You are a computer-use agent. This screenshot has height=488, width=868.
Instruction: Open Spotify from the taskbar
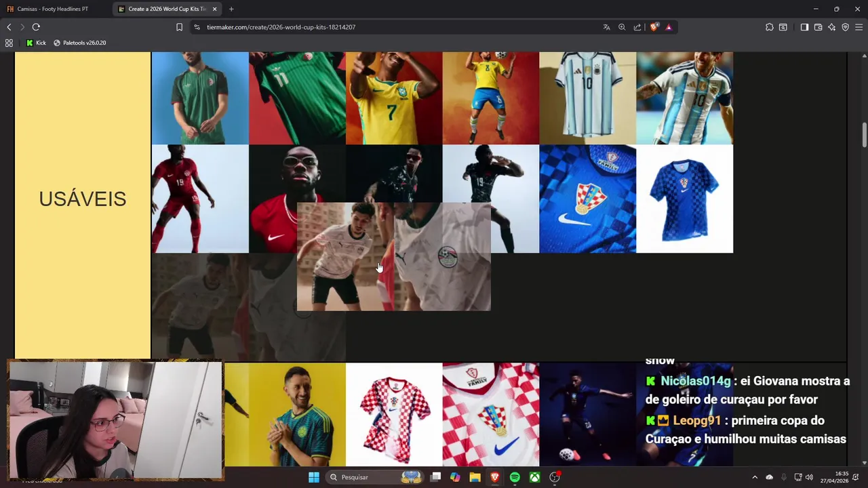point(515,477)
